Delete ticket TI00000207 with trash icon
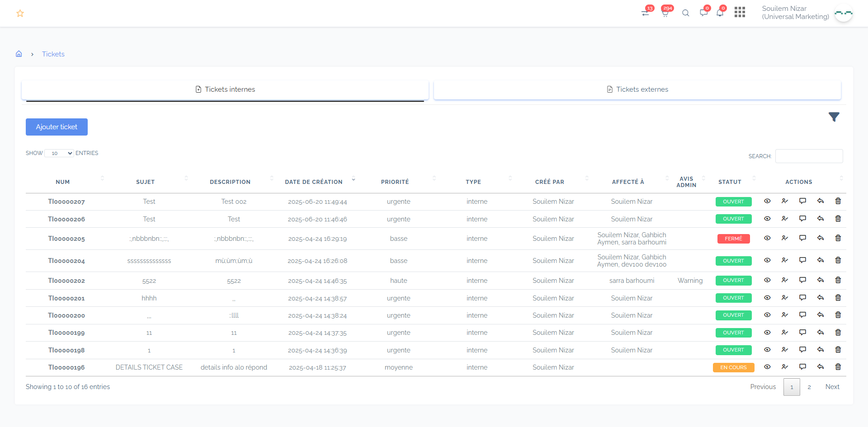 [838, 201]
